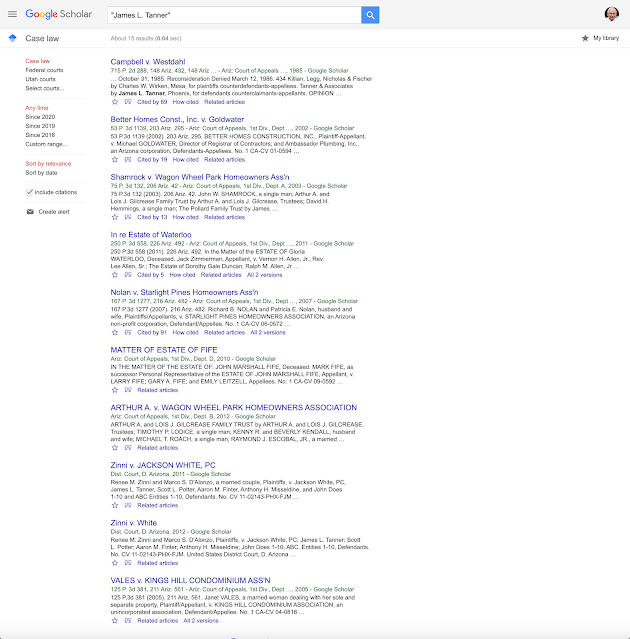
Task: Cite Zinni v. Jackson White, PC
Action: coord(128,505)
